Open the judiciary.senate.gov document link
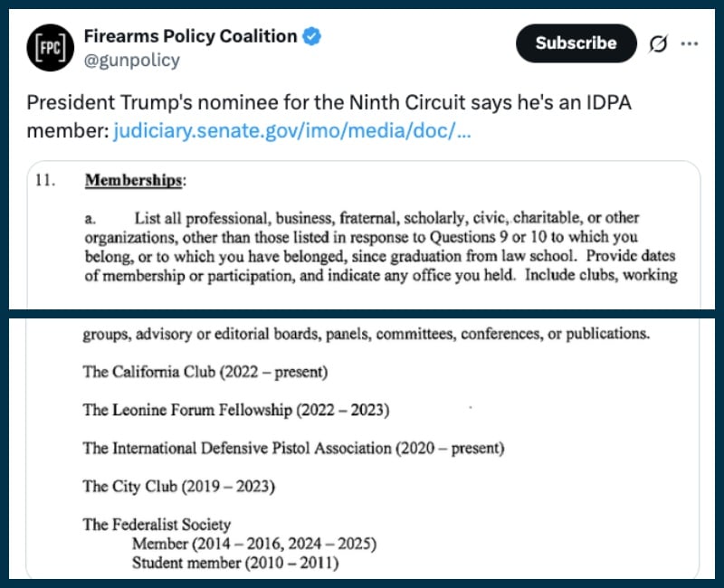The height and width of the screenshot is (588, 724). tap(291, 130)
